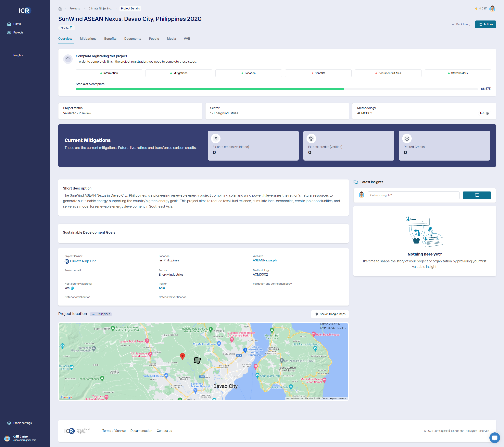Open the chat support bubble
The image size is (504, 447).
(x=494, y=438)
